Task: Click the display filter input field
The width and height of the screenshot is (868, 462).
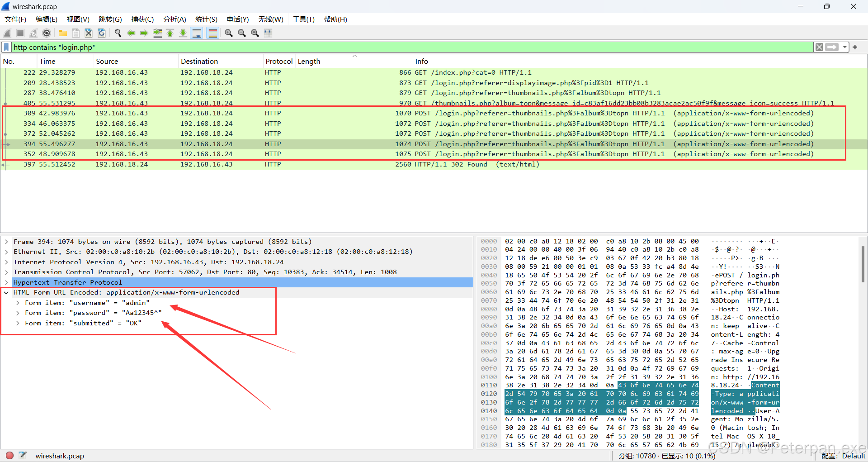Action: click(x=411, y=47)
